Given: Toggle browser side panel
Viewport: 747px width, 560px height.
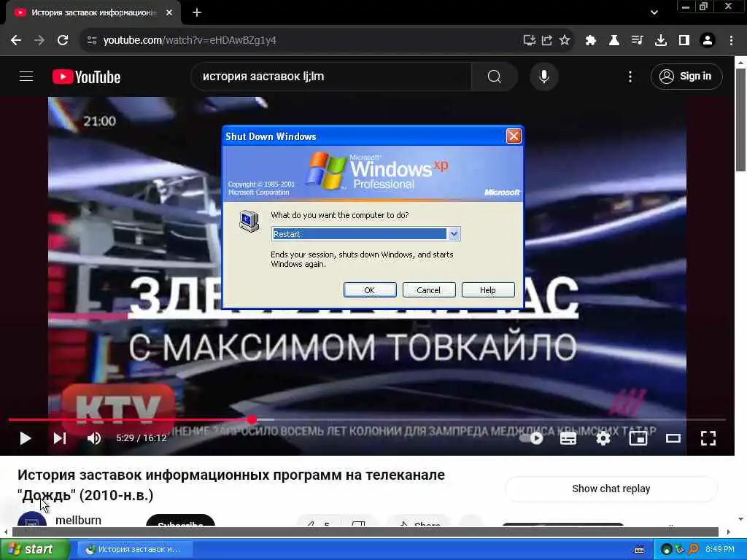Looking at the screenshot, I should tap(684, 40).
